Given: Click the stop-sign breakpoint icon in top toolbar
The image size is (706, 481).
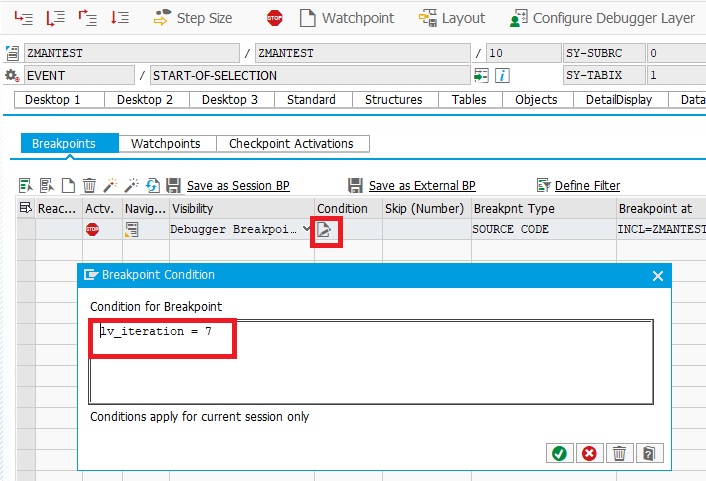Looking at the screenshot, I should coord(274,18).
